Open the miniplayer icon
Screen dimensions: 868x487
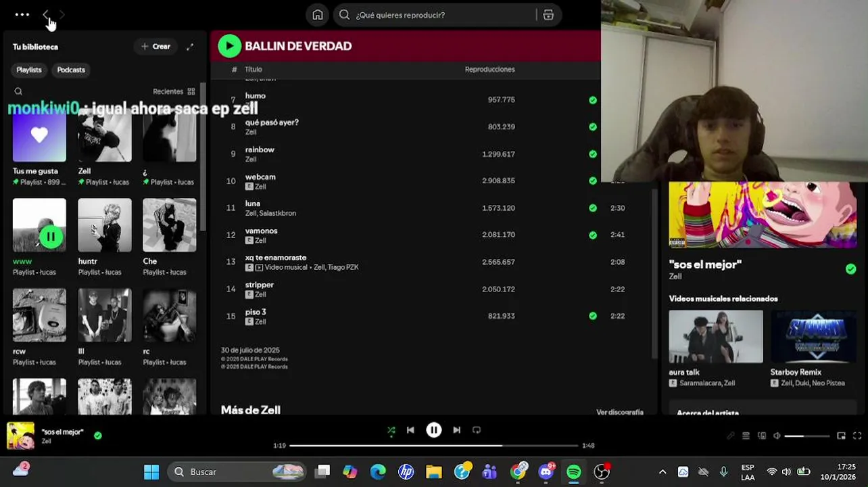[x=841, y=436]
